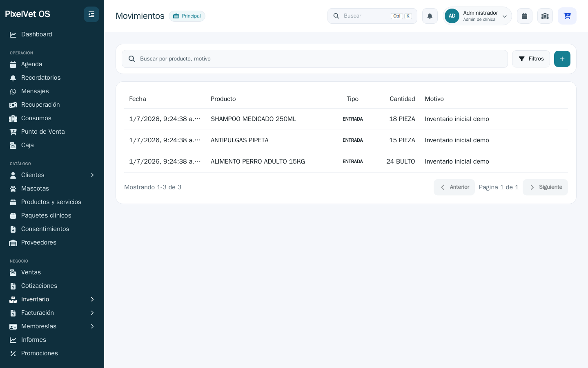Add a new movement with the plus button
The width and height of the screenshot is (588, 368).
[562, 59]
